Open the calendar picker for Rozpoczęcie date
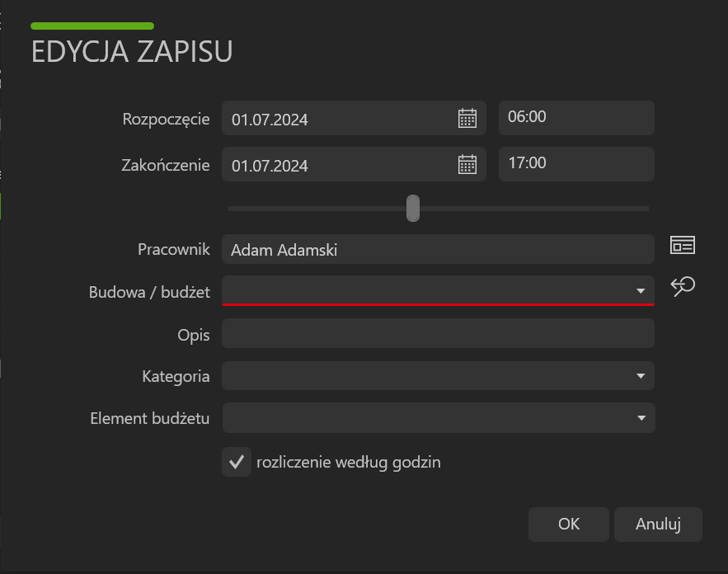 (x=467, y=119)
